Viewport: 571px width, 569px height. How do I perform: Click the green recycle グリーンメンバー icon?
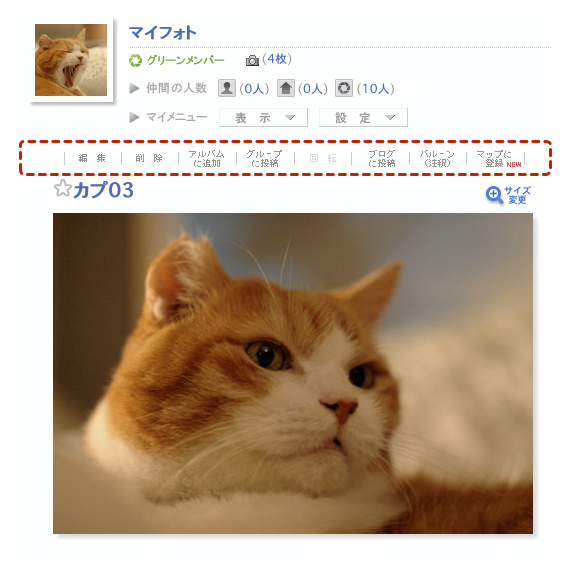(135, 60)
